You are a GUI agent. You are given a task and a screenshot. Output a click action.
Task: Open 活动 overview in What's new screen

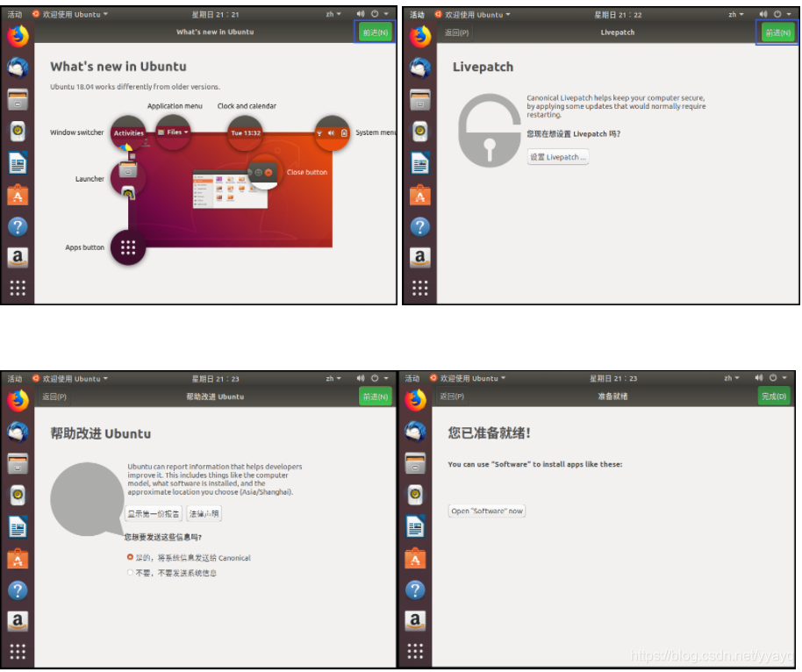(15, 14)
